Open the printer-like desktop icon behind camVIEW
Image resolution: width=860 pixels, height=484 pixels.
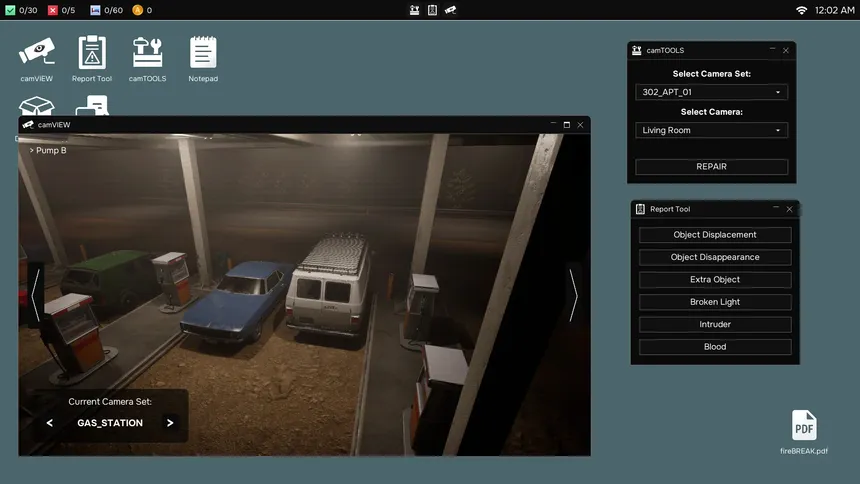(92, 105)
